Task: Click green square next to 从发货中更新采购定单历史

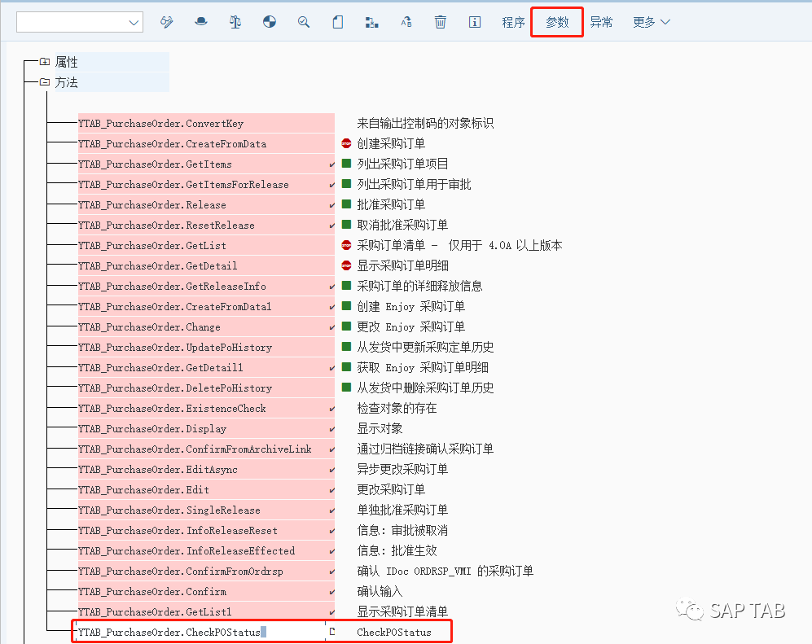Action: tap(346, 347)
